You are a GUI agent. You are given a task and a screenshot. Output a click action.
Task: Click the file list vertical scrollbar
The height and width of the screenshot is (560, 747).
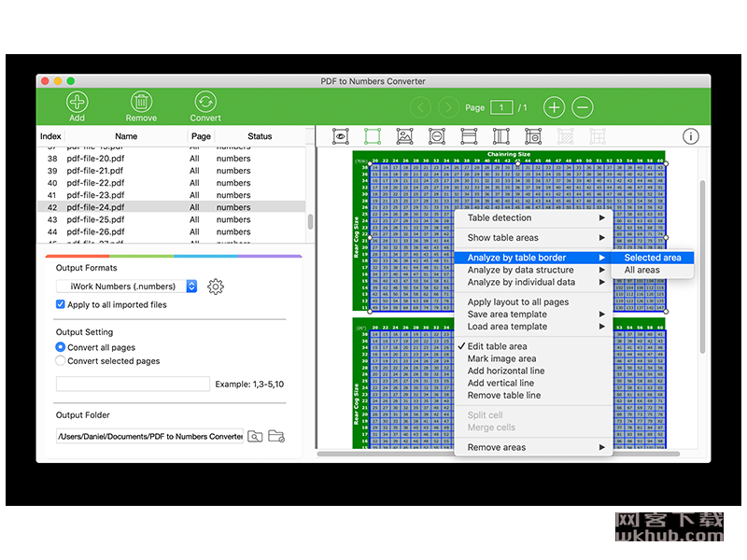(311, 221)
